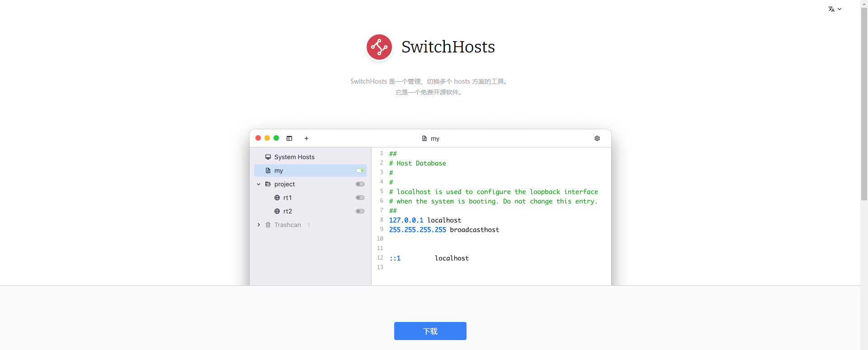Click the '255.255.255.255' IP address
The height and width of the screenshot is (350, 868).
pos(417,230)
